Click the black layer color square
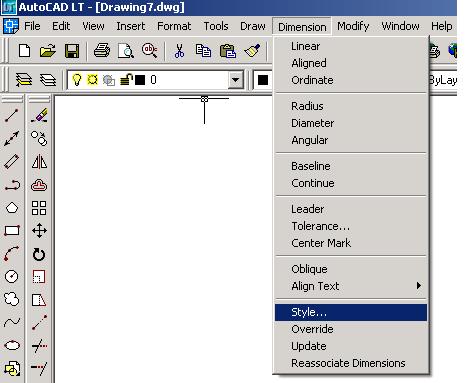Screen dimensions: 469x383 140,80
